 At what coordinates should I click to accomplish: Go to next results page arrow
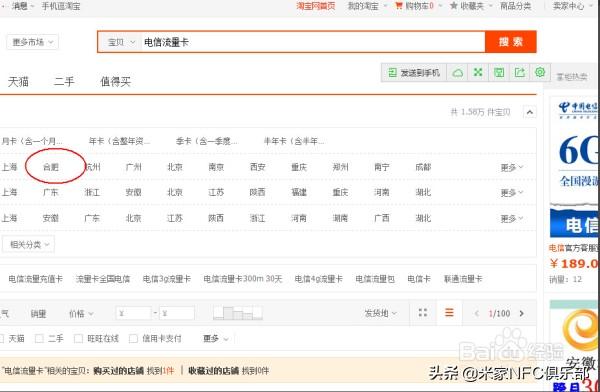pos(522,314)
